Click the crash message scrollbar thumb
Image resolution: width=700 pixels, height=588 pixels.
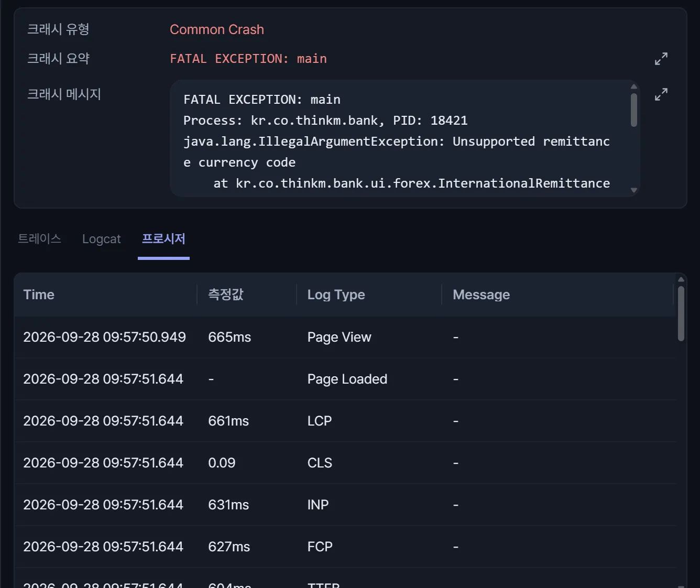point(634,110)
